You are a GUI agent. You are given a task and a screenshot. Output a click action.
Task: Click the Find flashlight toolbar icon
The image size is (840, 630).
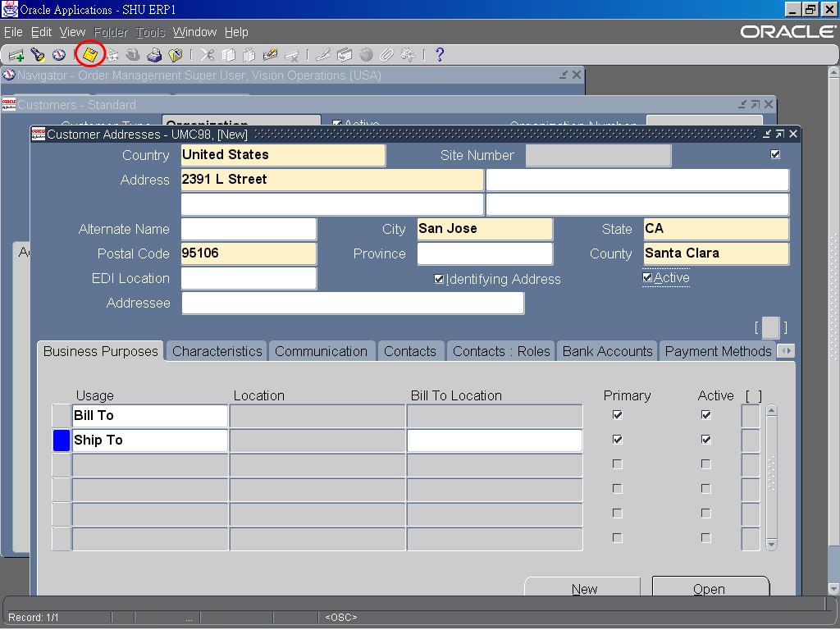pyautogui.click(x=38, y=55)
